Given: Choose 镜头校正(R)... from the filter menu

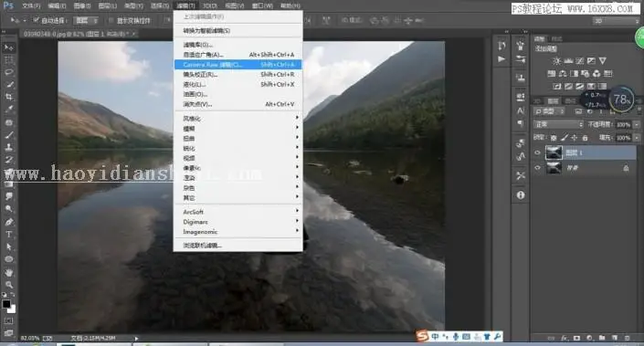Looking at the screenshot, I should pyautogui.click(x=238, y=74).
